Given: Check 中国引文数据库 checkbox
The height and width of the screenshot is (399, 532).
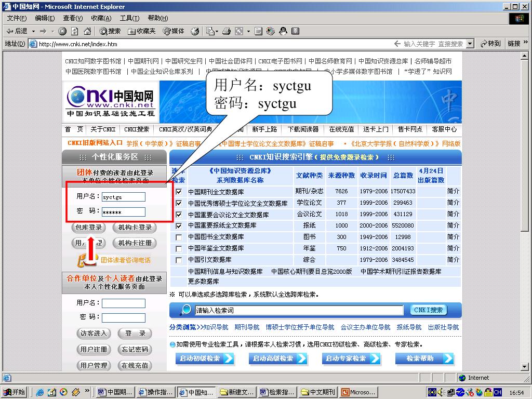Looking at the screenshot, I should pyautogui.click(x=179, y=260).
